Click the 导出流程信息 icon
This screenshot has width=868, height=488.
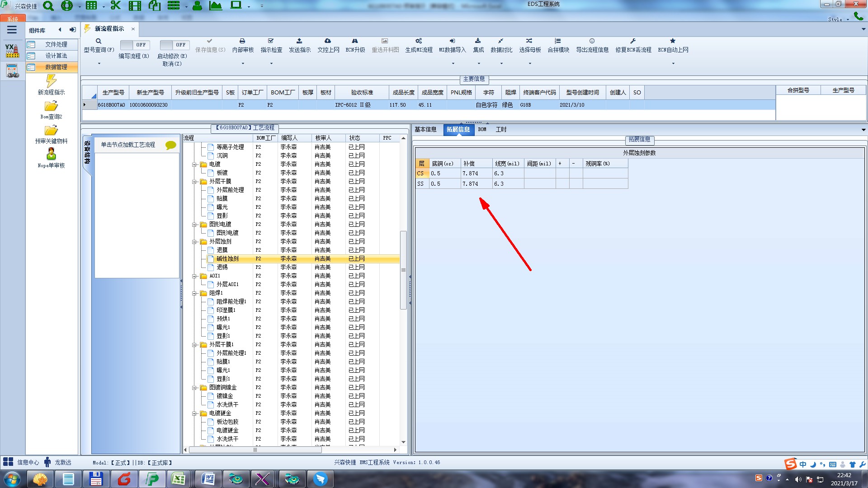(x=592, y=41)
